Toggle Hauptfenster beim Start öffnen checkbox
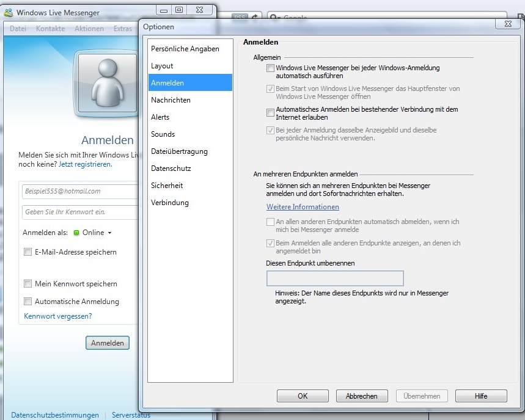Screen dimensions: 525x420 click(x=270, y=89)
